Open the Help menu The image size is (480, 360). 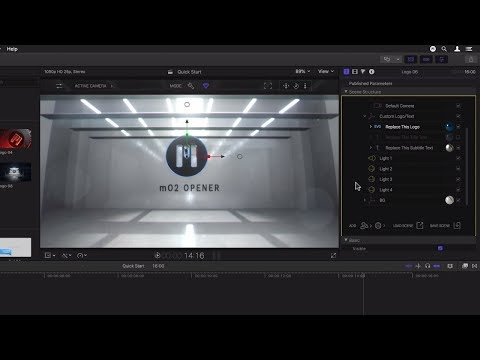point(12,49)
